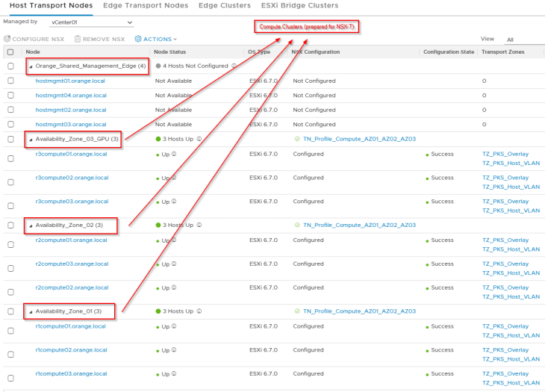545x392 pixels.
Task: Collapse the Orange_Shared_Management_Edge cluster group
Action: point(31,66)
